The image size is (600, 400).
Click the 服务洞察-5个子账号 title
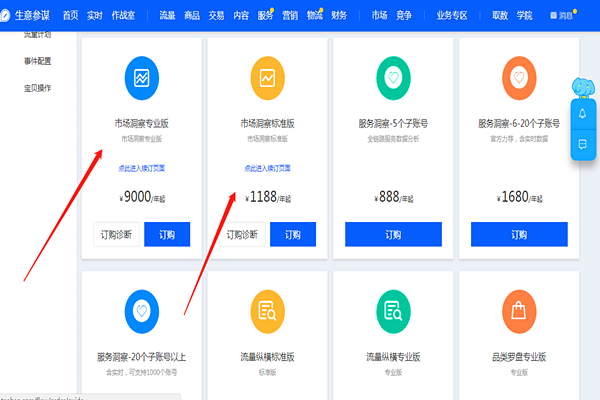393,123
